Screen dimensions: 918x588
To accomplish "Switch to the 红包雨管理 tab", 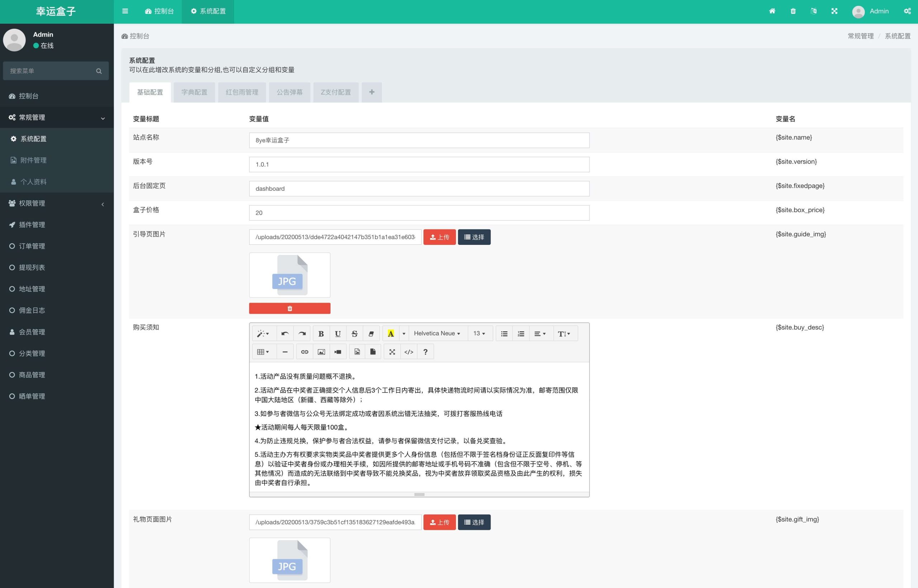I will [242, 92].
